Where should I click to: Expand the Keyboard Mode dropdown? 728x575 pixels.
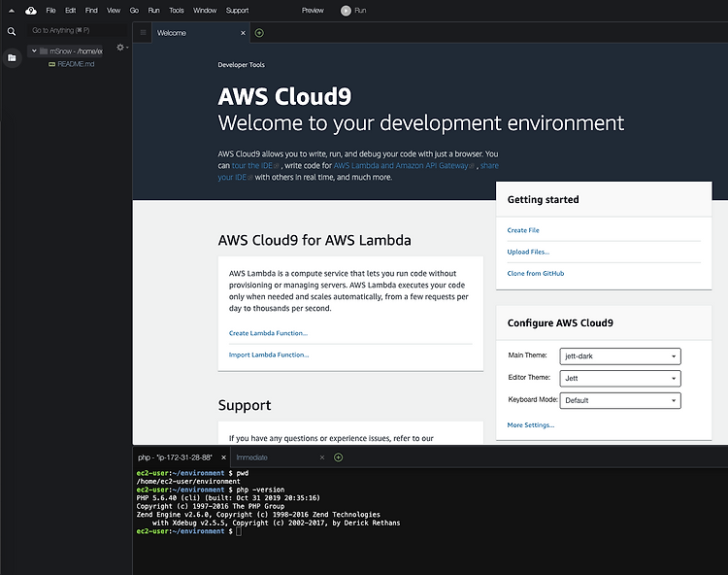pos(619,400)
